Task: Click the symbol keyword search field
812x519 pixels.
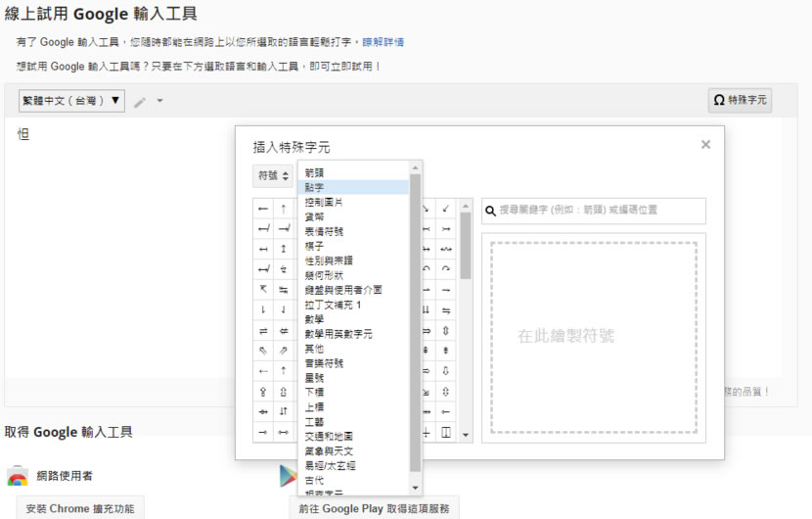Action: 594,211
